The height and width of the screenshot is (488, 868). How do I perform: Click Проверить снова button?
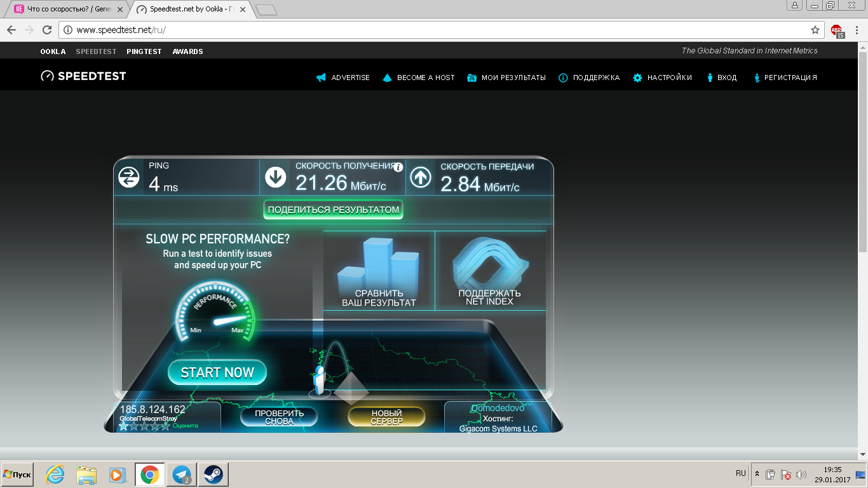[279, 417]
